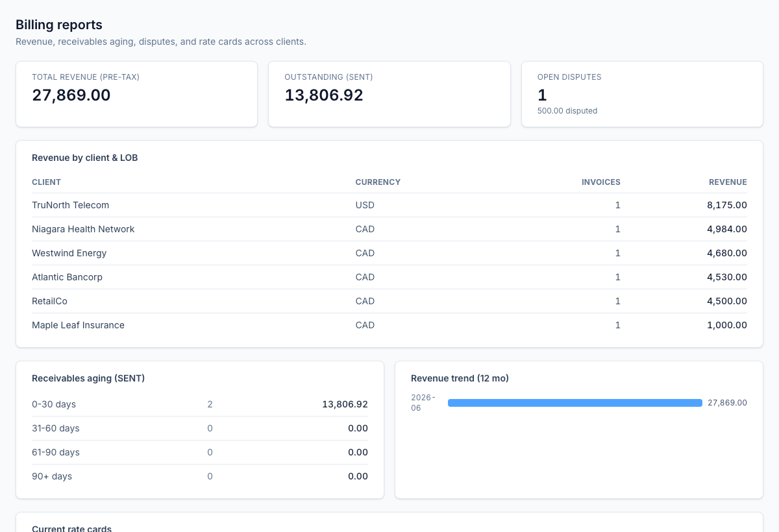Click the INVOICES column header
The image size is (779, 532).
[x=601, y=182]
